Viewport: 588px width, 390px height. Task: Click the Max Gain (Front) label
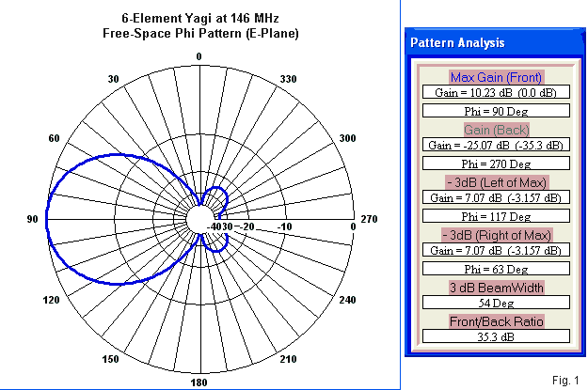(x=496, y=77)
